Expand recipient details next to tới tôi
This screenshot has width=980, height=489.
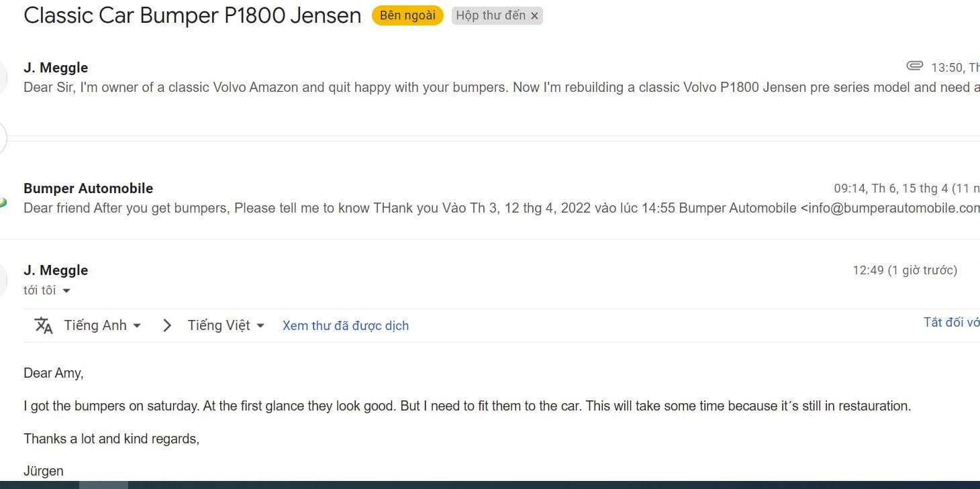click(66, 291)
